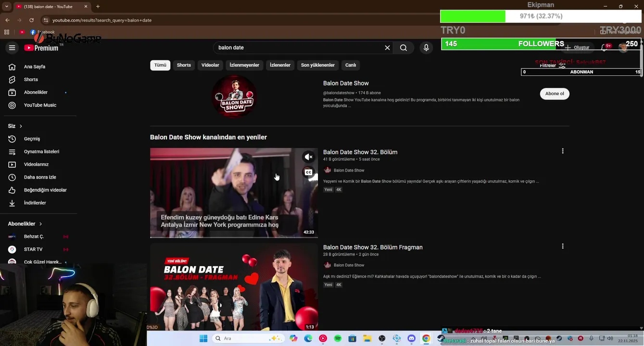
Task: Open more actions for 32. Bölüm video
Action: click(563, 151)
